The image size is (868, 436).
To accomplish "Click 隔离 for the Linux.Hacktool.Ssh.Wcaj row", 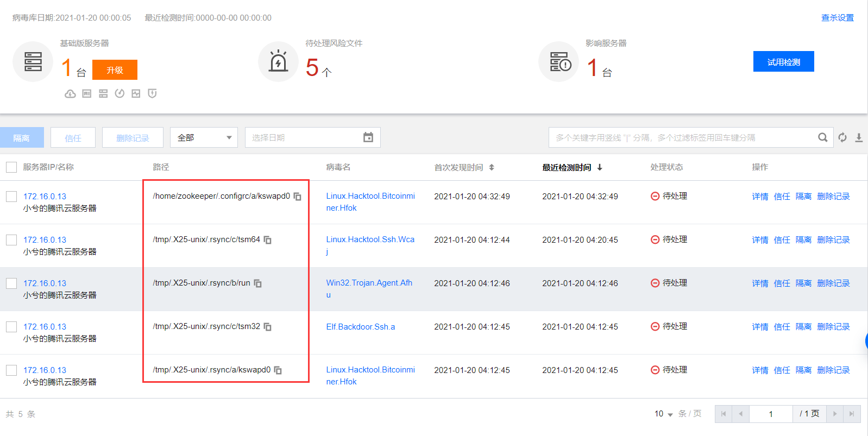I will point(803,240).
